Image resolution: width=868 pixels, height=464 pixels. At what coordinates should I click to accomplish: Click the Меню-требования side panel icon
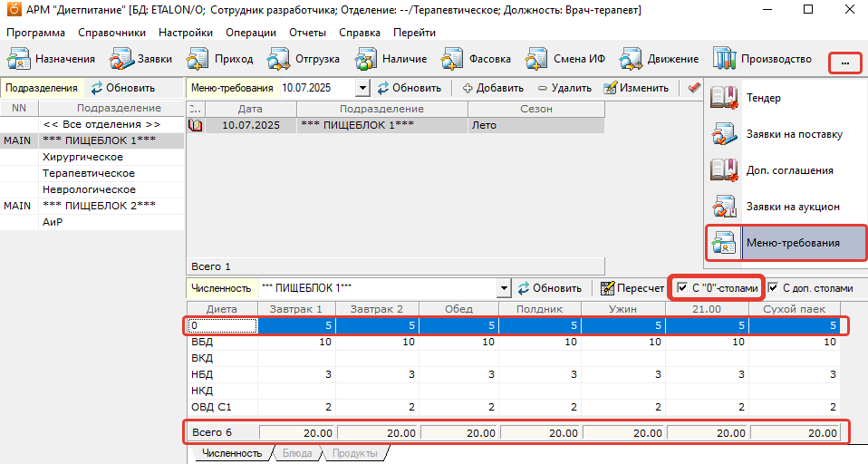[724, 243]
